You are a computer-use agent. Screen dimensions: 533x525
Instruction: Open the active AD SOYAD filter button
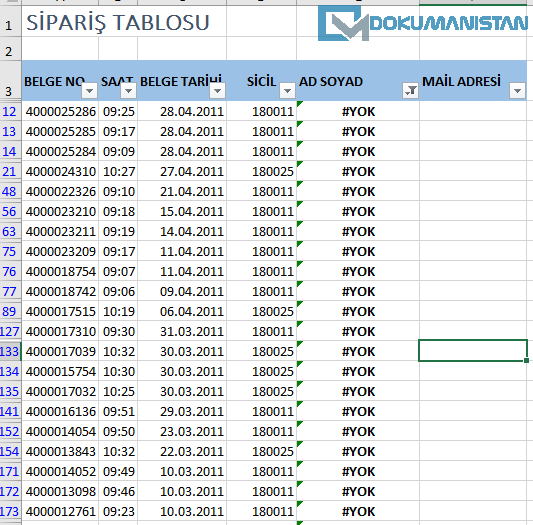410,91
